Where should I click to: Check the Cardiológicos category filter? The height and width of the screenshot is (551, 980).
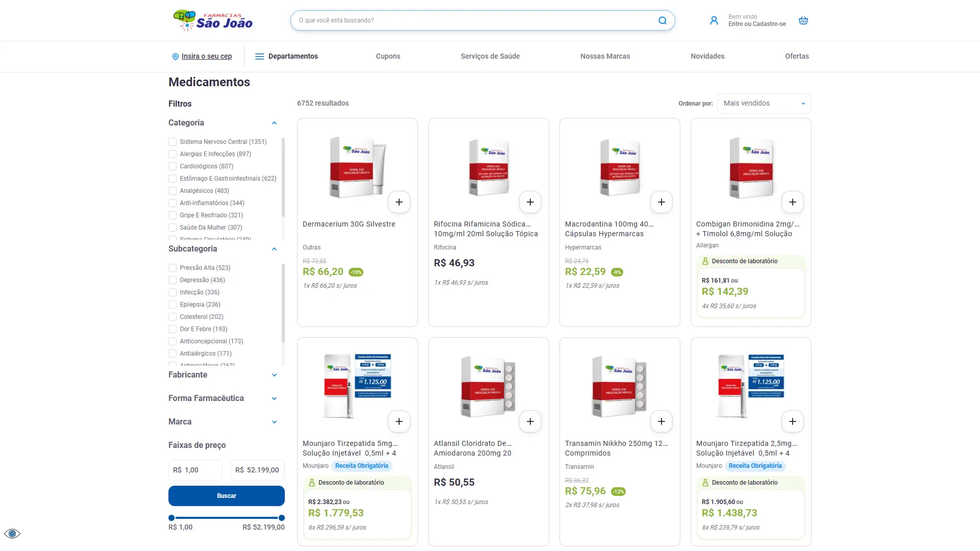coord(173,166)
